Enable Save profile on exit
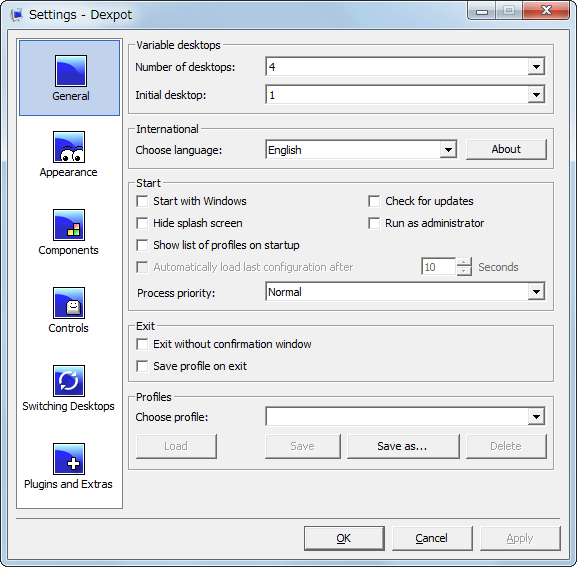577x567 pixels. pos(142,366)
